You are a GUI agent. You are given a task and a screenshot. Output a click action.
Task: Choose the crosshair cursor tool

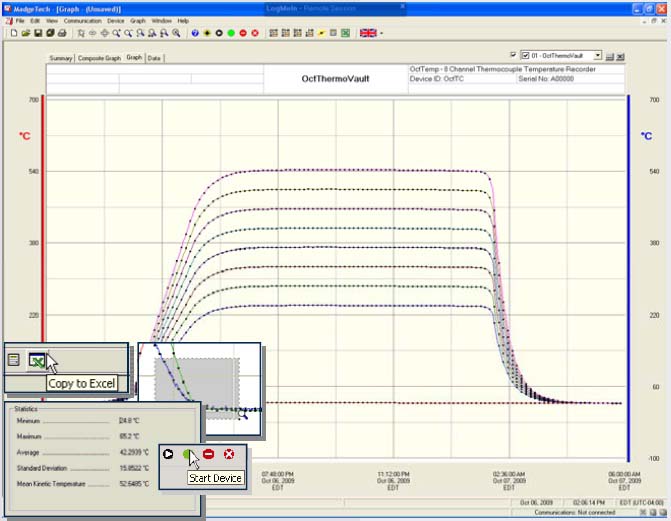[x=104, y=33]
